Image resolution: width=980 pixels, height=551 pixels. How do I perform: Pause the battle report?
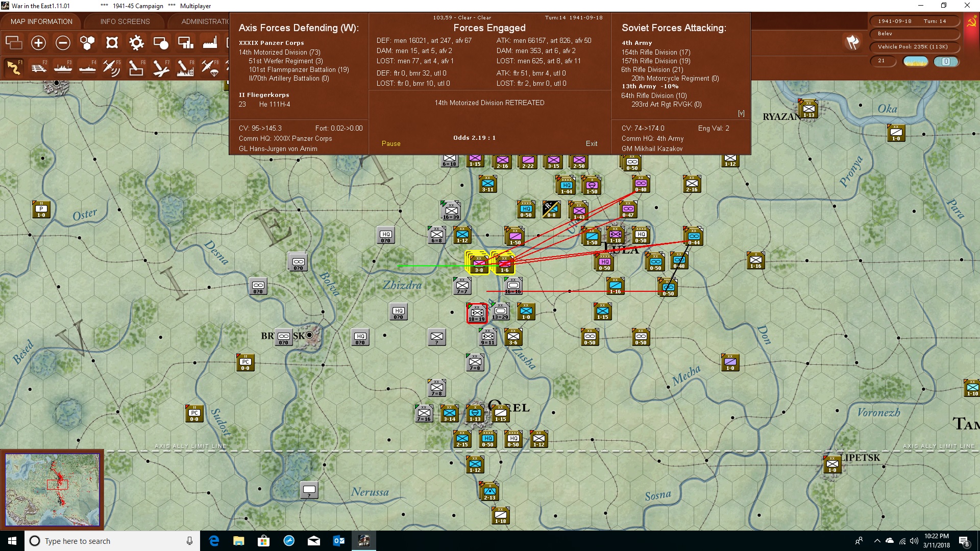point(391,144)
